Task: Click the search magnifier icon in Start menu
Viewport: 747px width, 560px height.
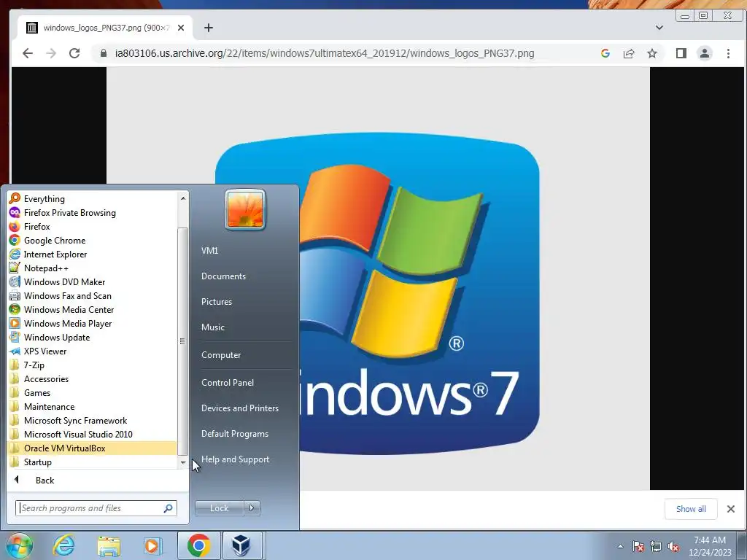Action: pyautogui.click(x=169, y=508)
